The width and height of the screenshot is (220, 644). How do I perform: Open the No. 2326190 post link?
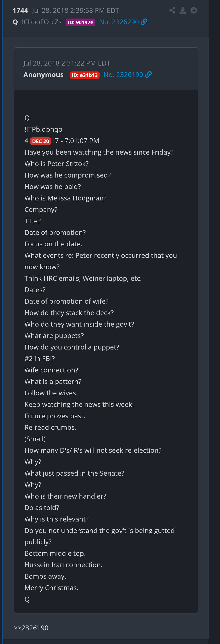pyautogui.click(x=123, y=75)
